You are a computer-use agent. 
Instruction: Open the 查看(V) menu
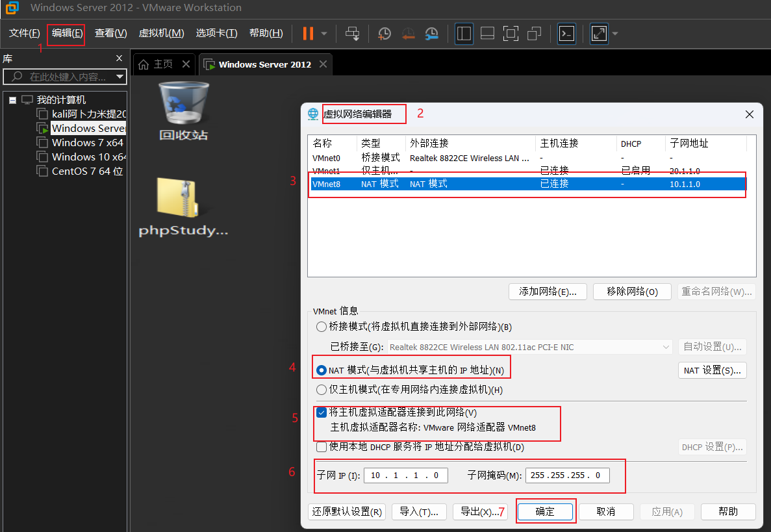click(x=110, y=33)
